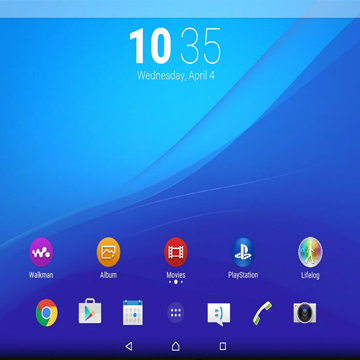This screenshot has width=360, height=360.
Task: Tap the Wednesday, April 4 date
Action: [x=176, y=75]
